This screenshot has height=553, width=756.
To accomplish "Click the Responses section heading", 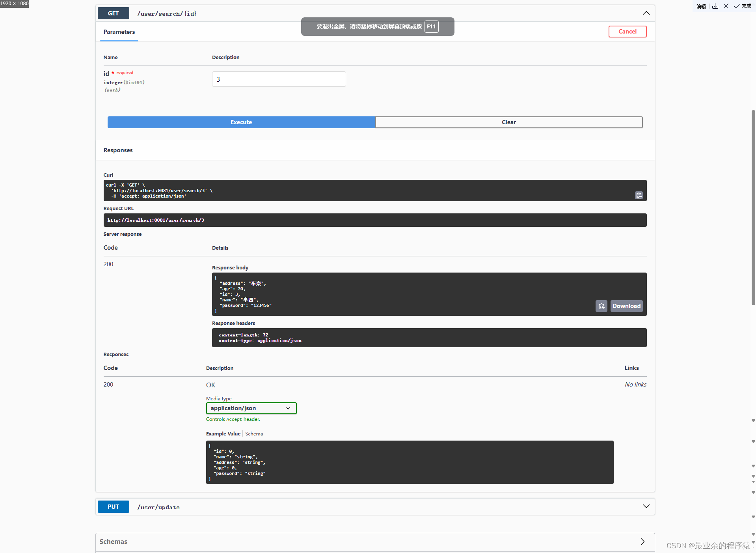I will click(x=118, y=150).
